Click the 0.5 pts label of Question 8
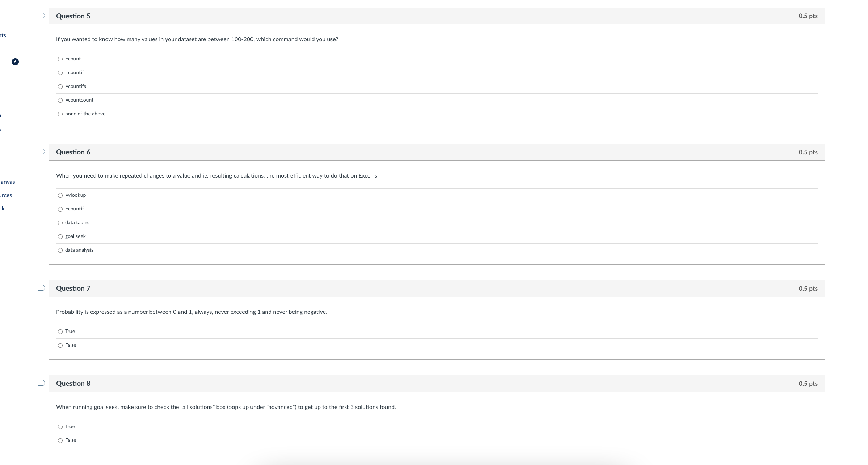This screenshot has height=465, width=868. coord(808,384)
